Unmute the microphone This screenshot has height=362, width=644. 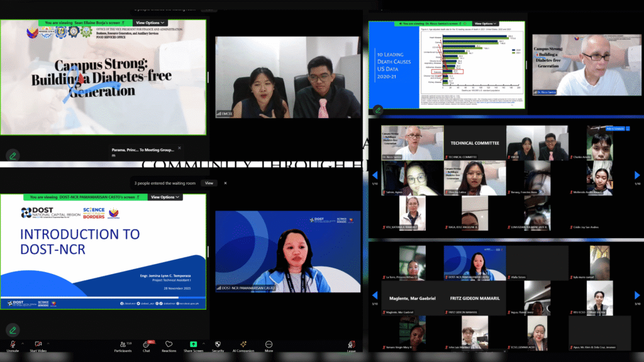coord(12,345)
